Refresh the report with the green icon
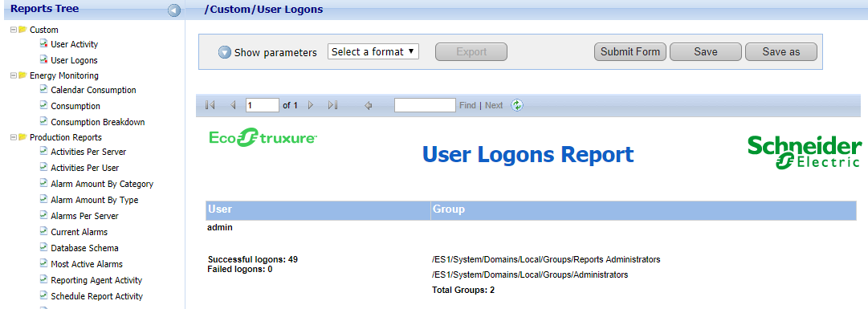 pos(517,105)
